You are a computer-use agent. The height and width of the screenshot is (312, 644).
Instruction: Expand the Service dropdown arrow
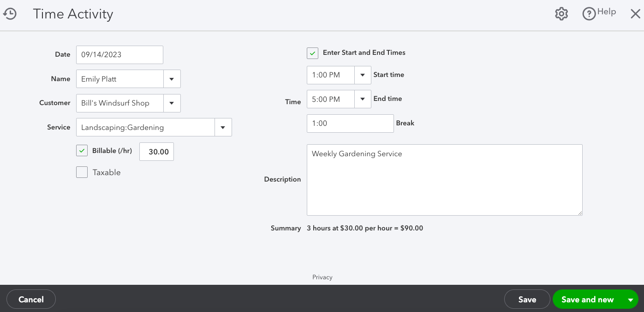click(x=223, y=128)
